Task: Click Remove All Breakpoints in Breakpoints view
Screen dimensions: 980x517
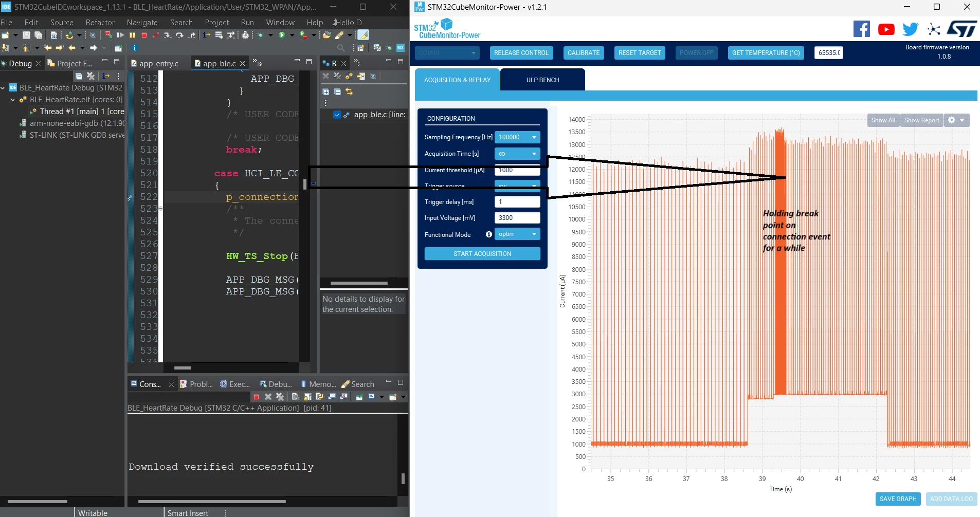Action: pyautogui.click(x=337, y=76)
